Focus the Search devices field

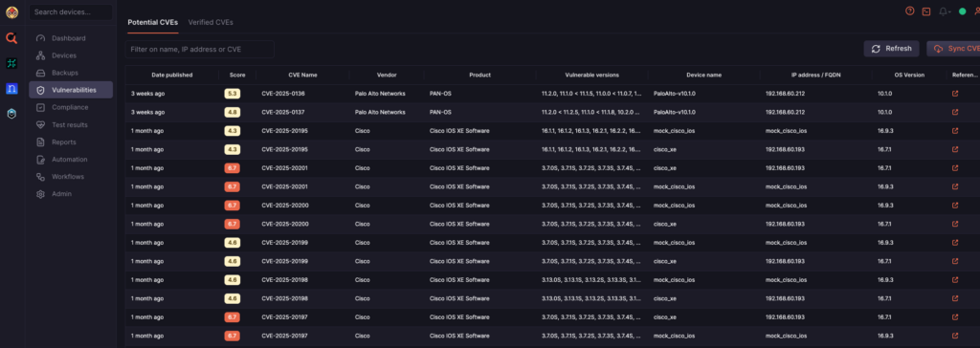click(71, 11)
